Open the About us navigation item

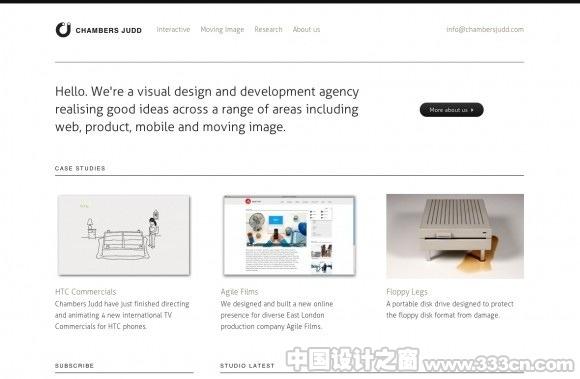[306, 29]
